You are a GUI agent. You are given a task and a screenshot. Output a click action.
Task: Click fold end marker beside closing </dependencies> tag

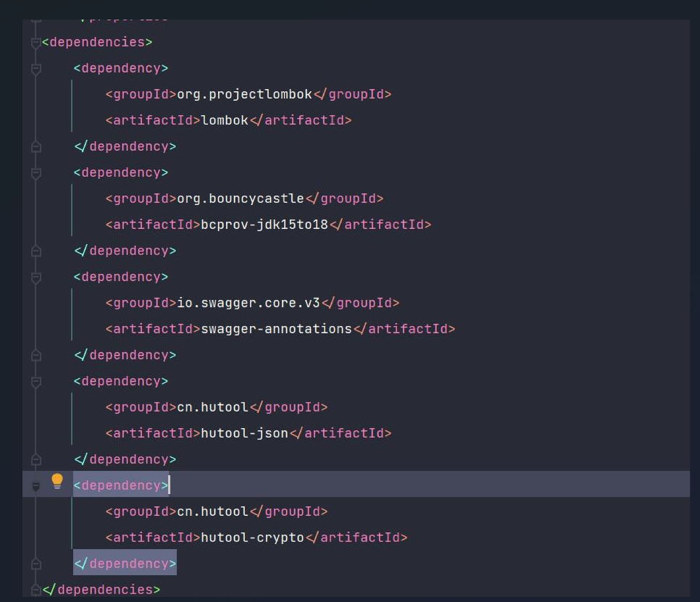(x=36, y=590)
